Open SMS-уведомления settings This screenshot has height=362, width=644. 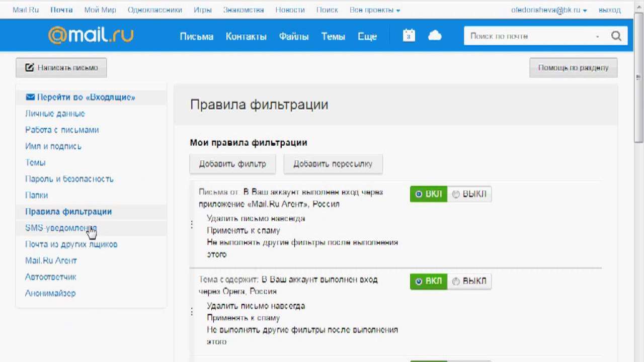[x=61, y=228]
